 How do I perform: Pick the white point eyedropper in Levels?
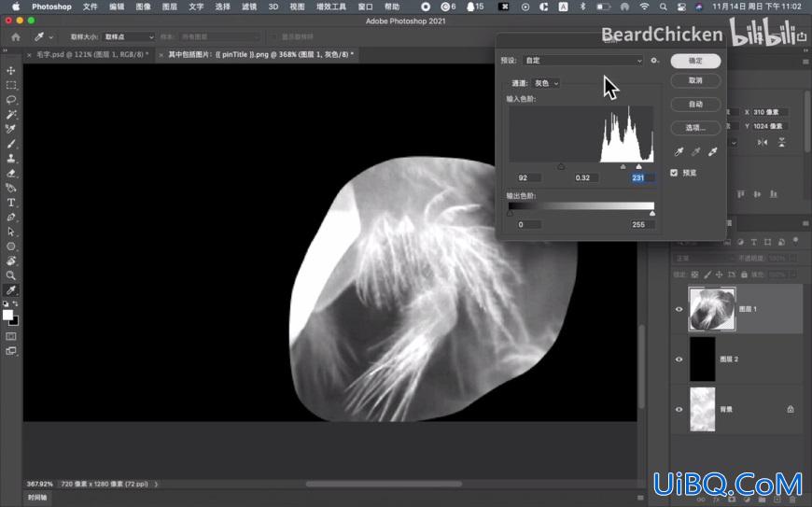pos(712,151)
